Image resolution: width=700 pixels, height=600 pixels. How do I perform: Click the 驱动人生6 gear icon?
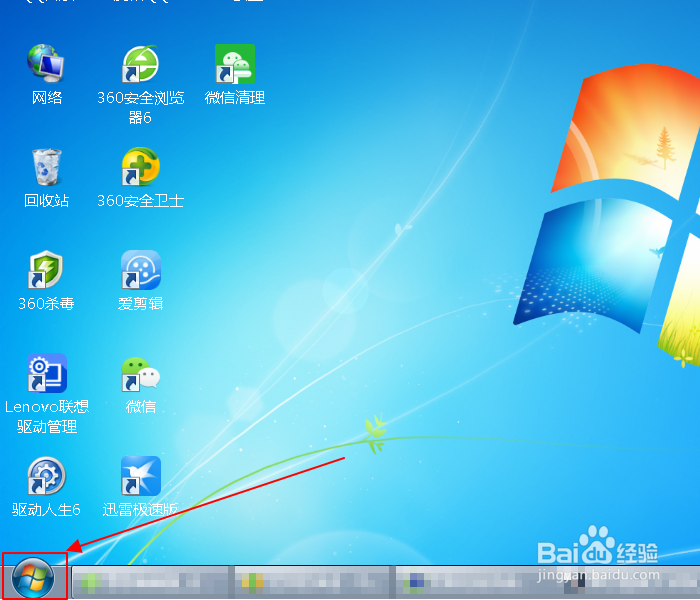(x=46, y=475)
